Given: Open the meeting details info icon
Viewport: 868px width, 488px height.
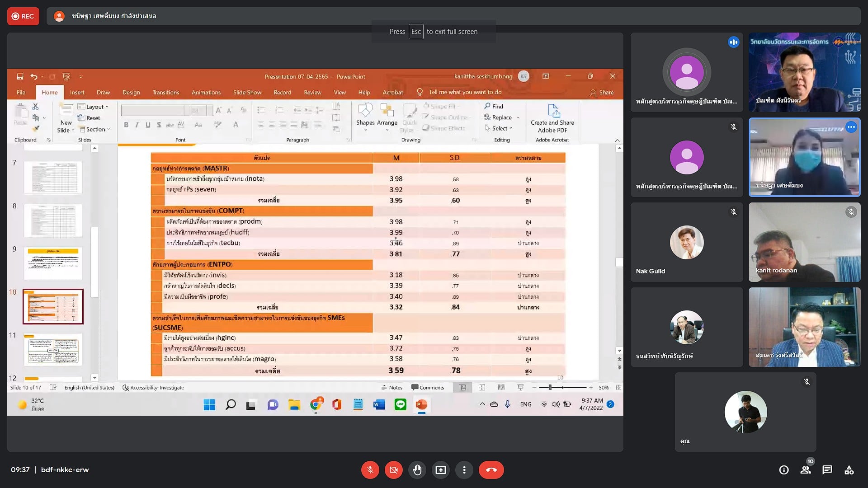Looking at the screenshot, I should tap(783, 470).
